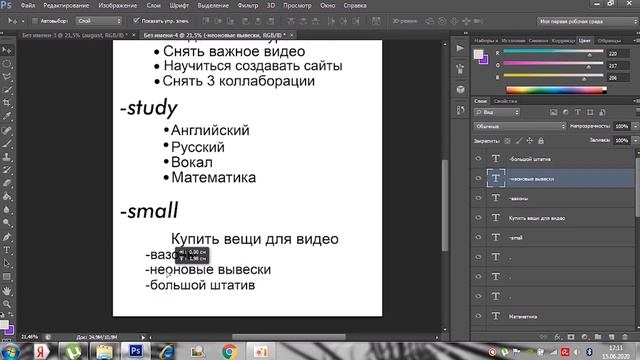Image resolution: width=640 pixels, height=360 pixels.
Task: Click the R value input field
Action: [x=618, y=53]
